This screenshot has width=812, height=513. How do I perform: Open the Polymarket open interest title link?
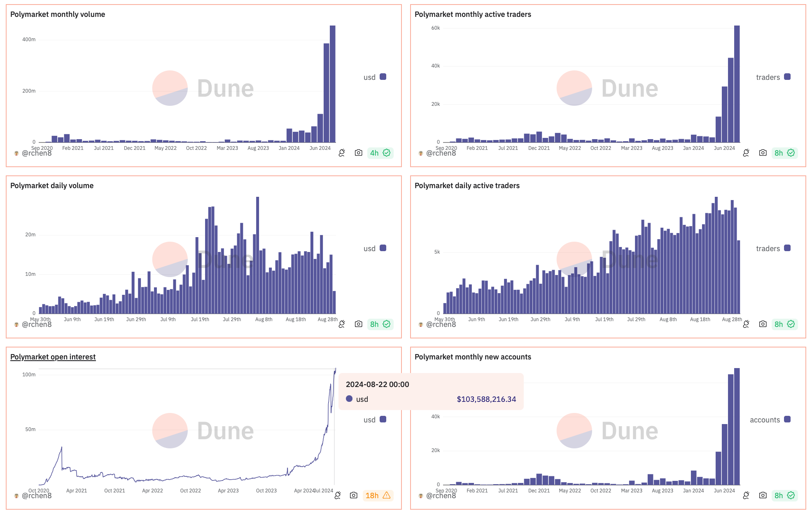[x=53, y=357]
